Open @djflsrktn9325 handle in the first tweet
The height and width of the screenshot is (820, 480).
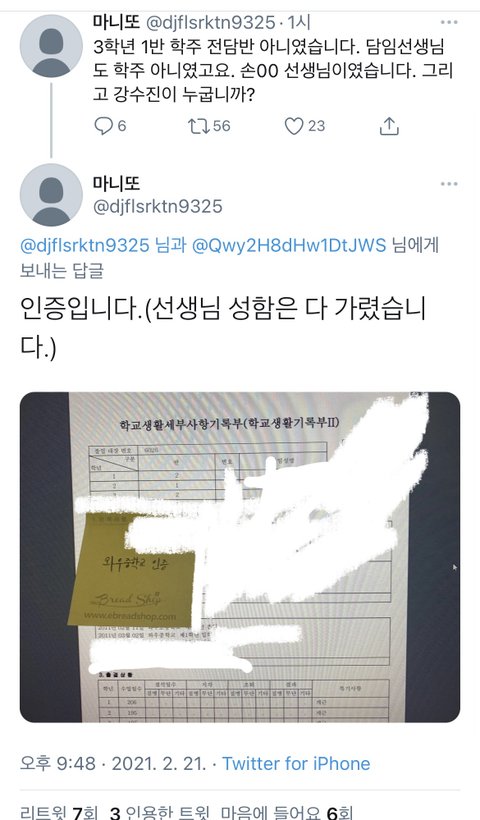[210, 22]
